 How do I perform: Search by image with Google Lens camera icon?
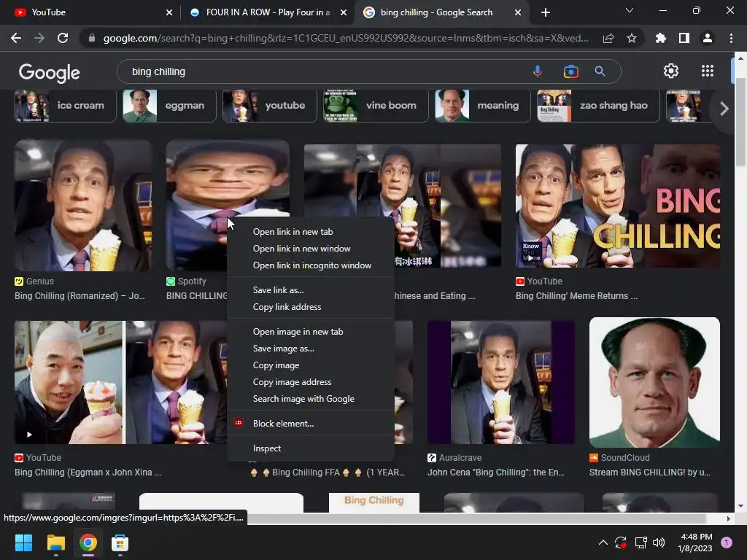570,71
